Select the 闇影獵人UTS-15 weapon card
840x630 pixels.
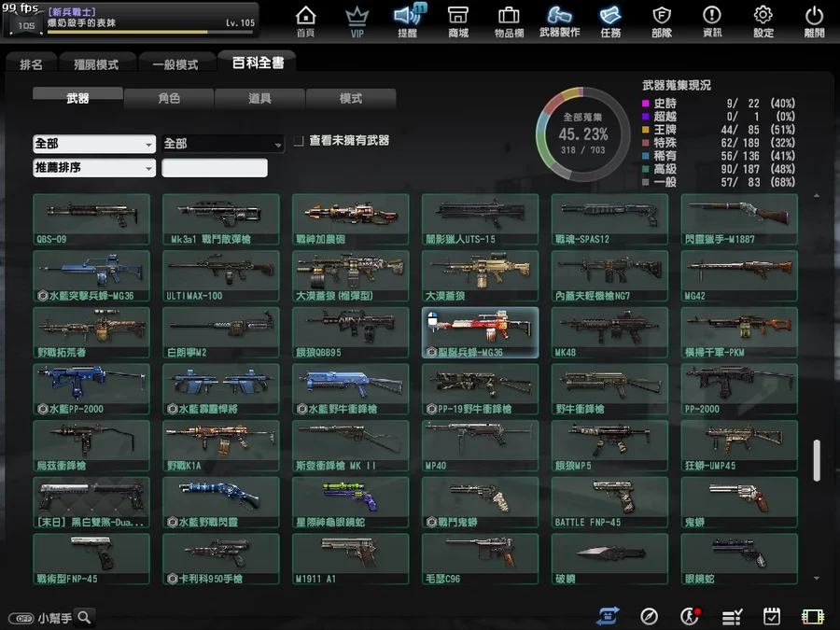point(480,219)
